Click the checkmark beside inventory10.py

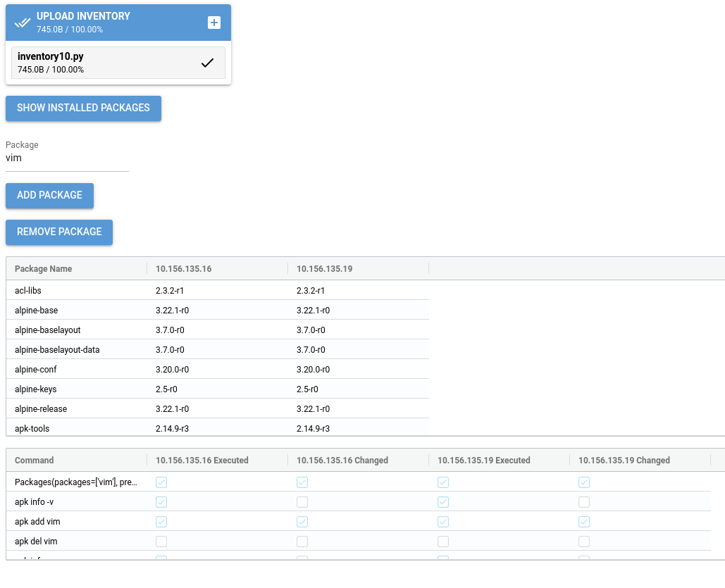click(207, 63)
